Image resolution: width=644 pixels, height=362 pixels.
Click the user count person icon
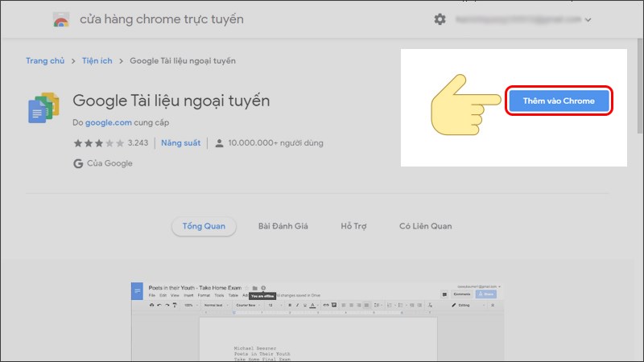click(x=219, y=143)
